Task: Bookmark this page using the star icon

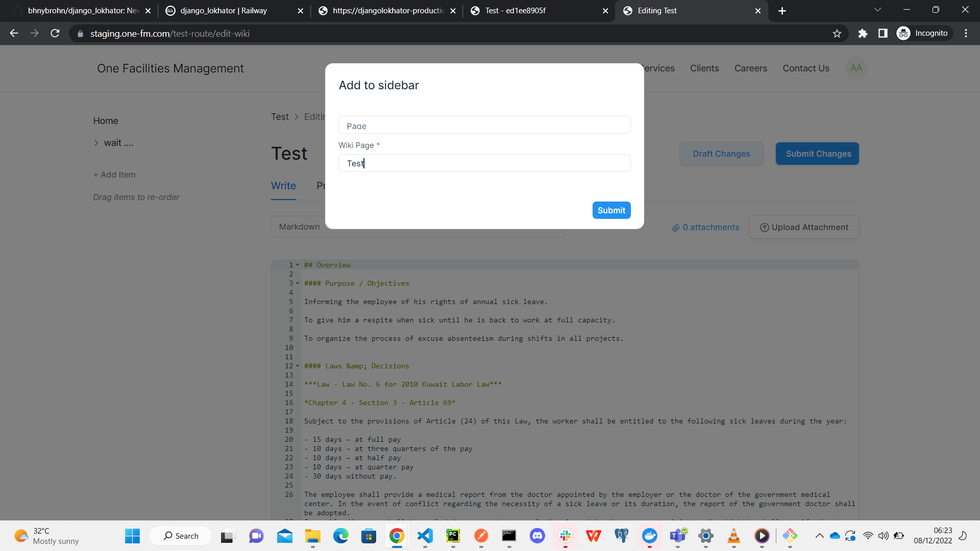Action: point(837,34)
